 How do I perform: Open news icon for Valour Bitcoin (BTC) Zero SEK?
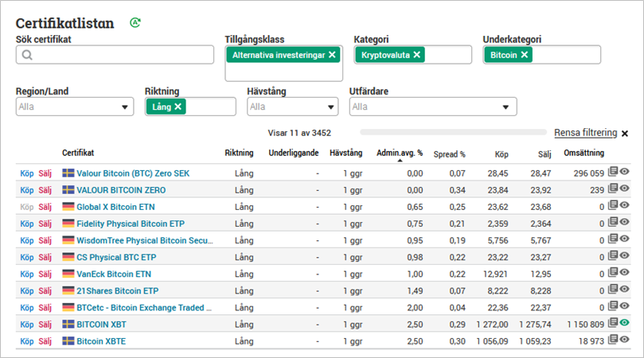[613, 171]
